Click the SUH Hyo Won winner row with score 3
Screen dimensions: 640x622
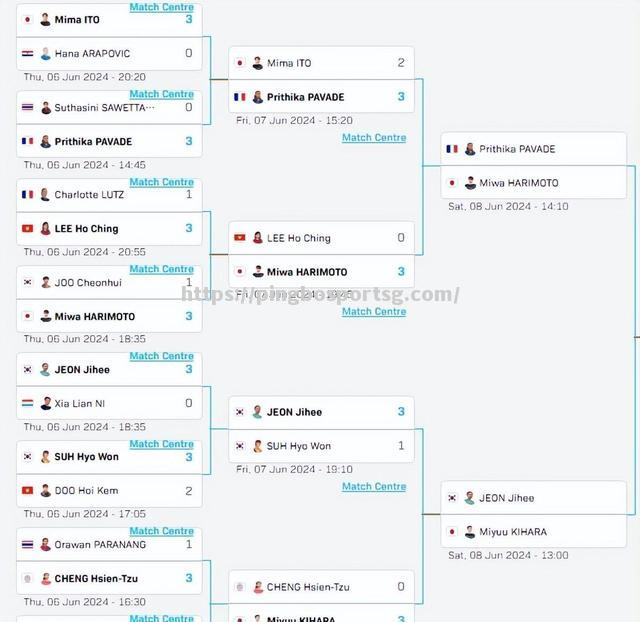(109, 457)
